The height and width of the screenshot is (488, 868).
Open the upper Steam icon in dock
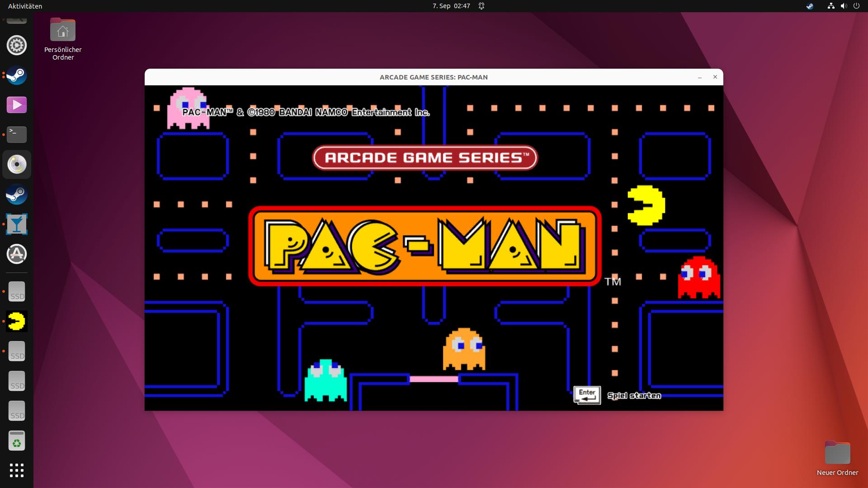pos(17,75)
